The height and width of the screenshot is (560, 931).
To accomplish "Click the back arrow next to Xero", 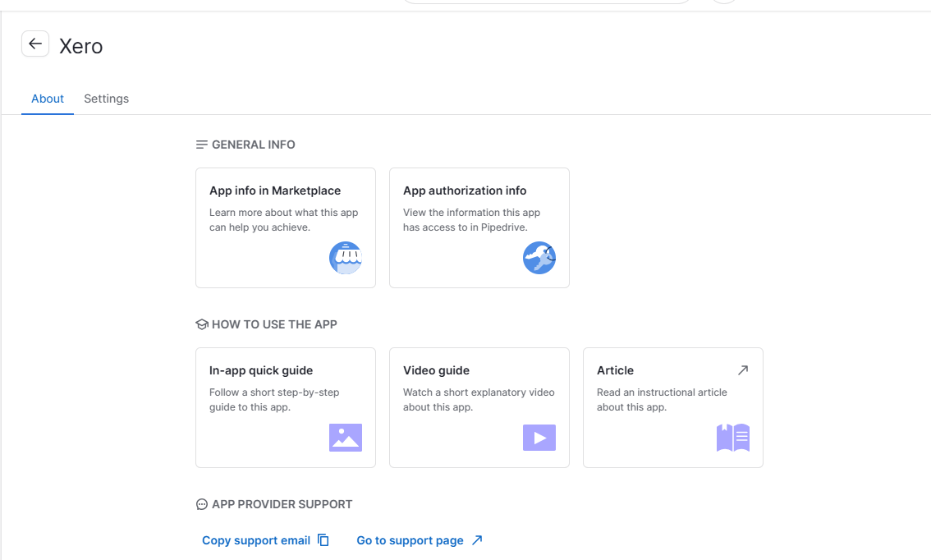I will (35, 44).
